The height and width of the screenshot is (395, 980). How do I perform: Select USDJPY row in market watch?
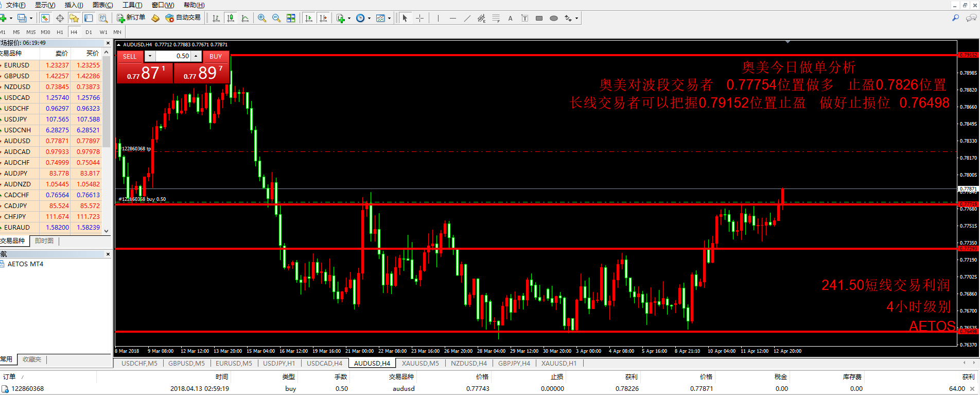pyautogui.click(x=51, y=119)
